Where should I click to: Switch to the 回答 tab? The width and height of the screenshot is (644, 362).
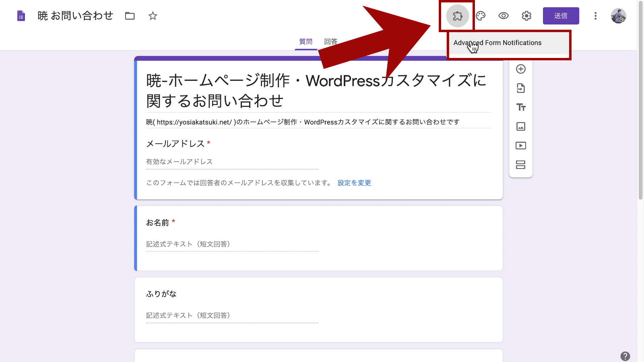331,41
